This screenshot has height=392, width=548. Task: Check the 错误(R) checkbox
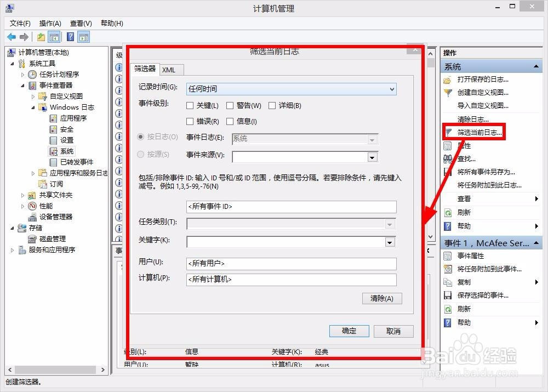[190, 121]
